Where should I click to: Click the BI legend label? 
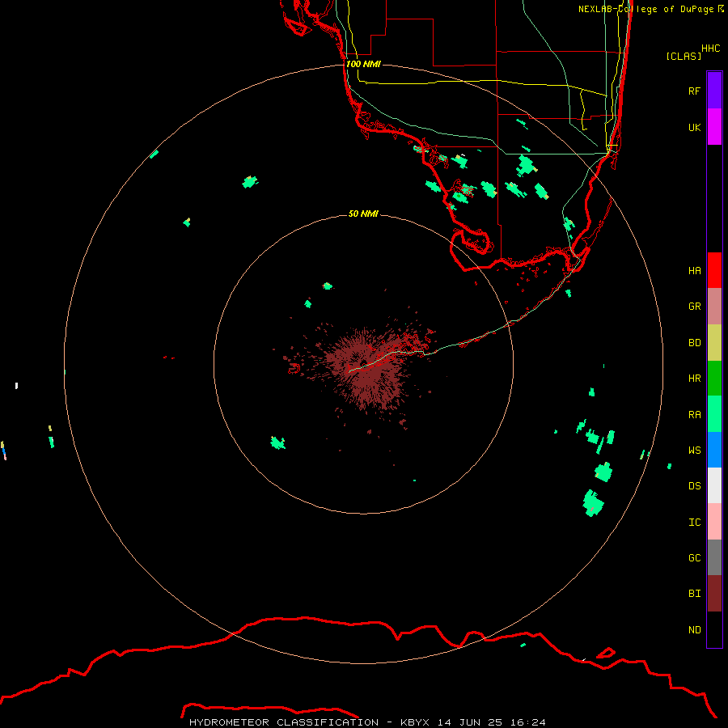pos(694,594)
